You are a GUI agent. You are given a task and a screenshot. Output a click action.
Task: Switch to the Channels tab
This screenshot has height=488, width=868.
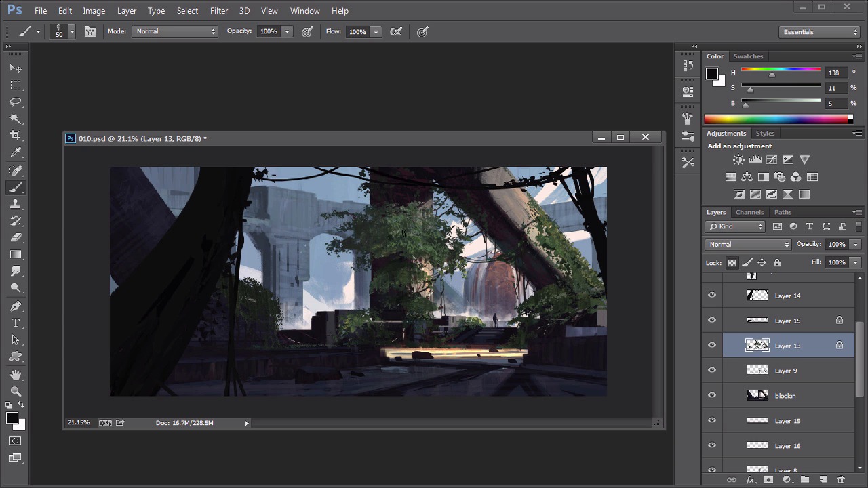749,212
